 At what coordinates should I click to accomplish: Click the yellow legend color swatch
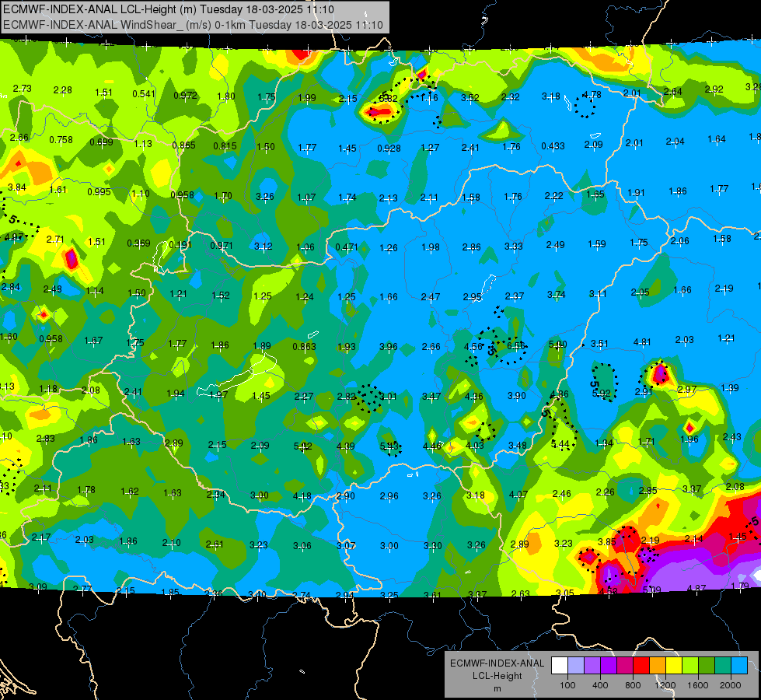[674, 666]
